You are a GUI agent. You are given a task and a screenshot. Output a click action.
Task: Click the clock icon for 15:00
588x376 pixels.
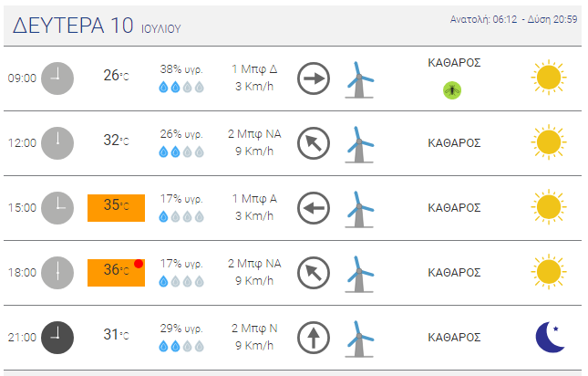click(x=57, y=208)
